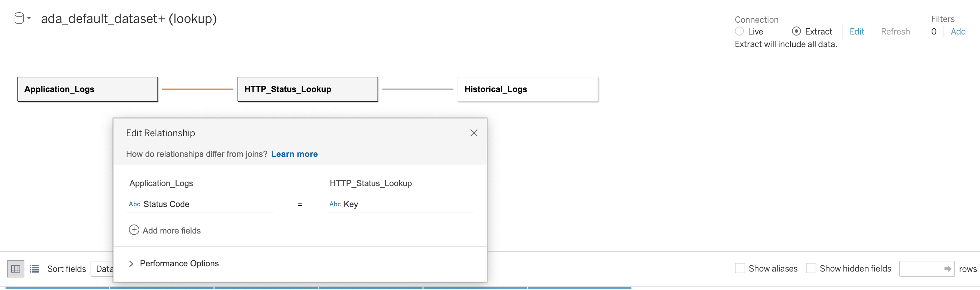Select the Live connection radio button

(x=739, y=31)
